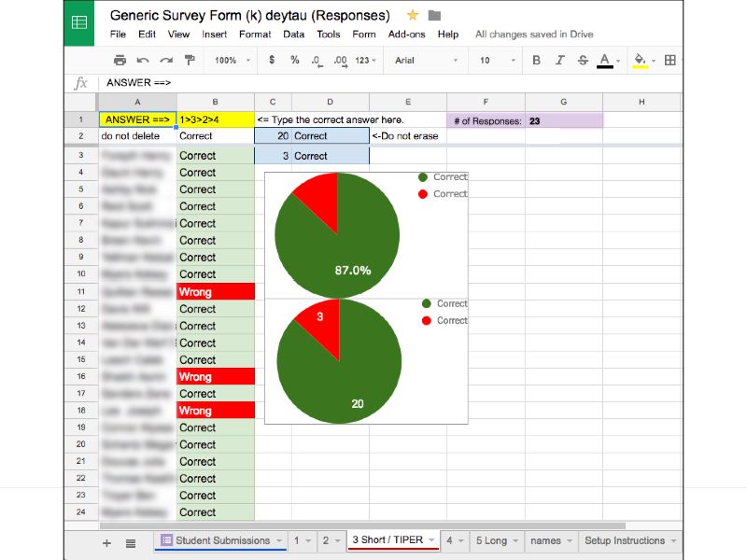Screen dimensions: 747x560
Task: Click the redo arrow icon
Action: pos(166,60)
